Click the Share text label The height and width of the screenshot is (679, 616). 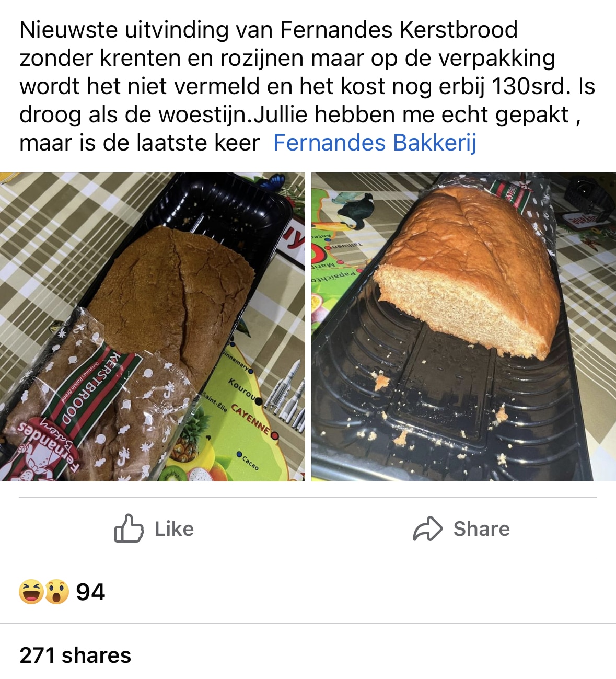tap(481, 529)
